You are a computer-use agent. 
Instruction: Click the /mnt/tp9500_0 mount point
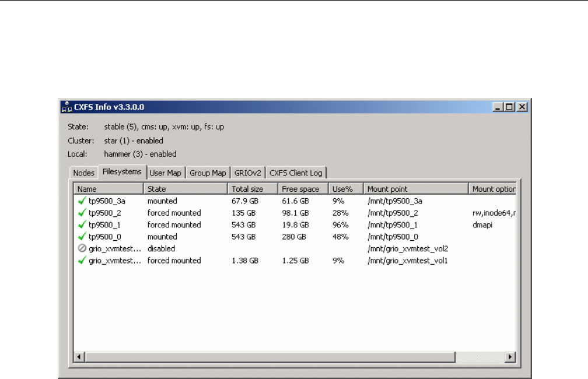(x=393, y=237)
